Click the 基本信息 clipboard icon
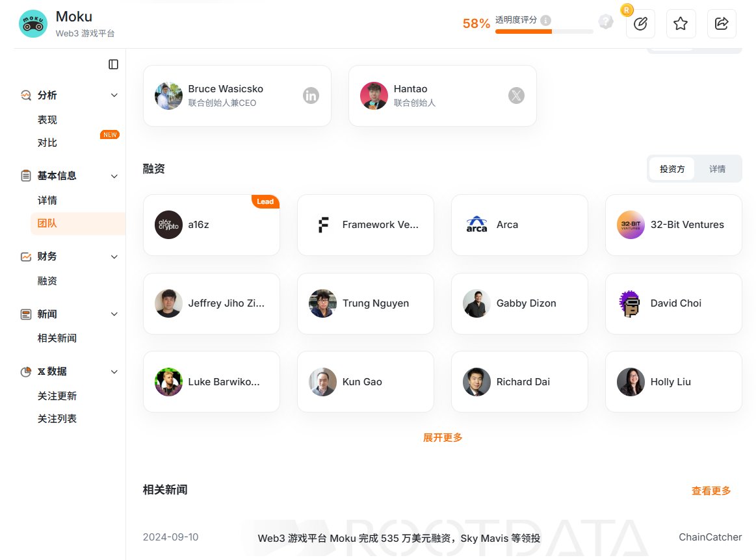 click(26, 176)
